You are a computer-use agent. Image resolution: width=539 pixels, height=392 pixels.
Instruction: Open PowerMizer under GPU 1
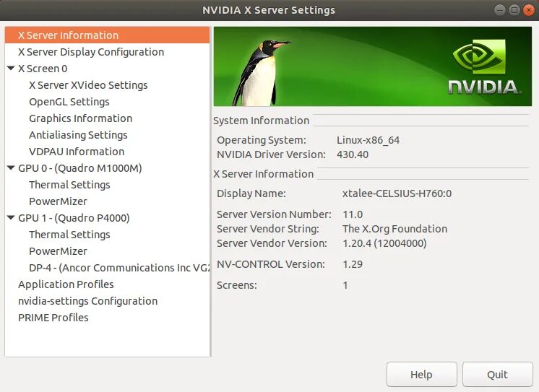pos(58,251)
